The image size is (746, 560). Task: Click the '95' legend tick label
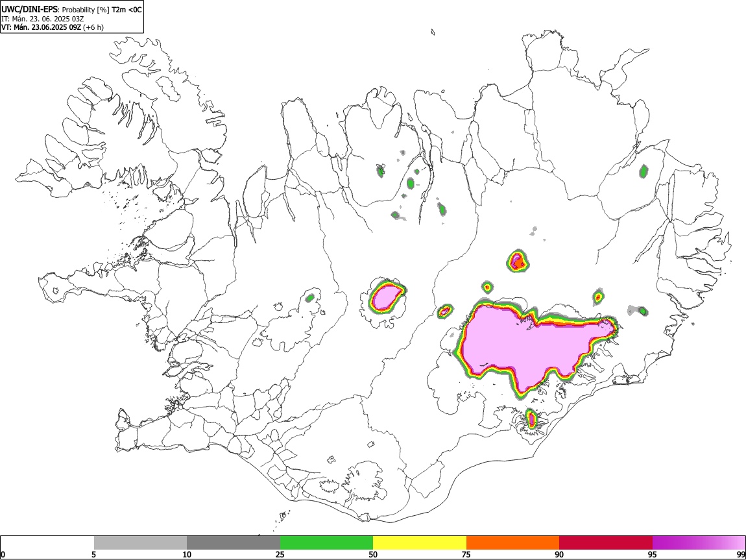click(x=653, y=554)
